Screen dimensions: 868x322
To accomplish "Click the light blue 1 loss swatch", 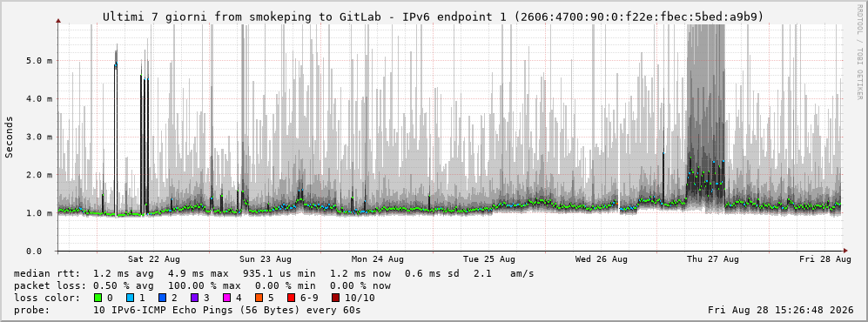I will (130, 299).
